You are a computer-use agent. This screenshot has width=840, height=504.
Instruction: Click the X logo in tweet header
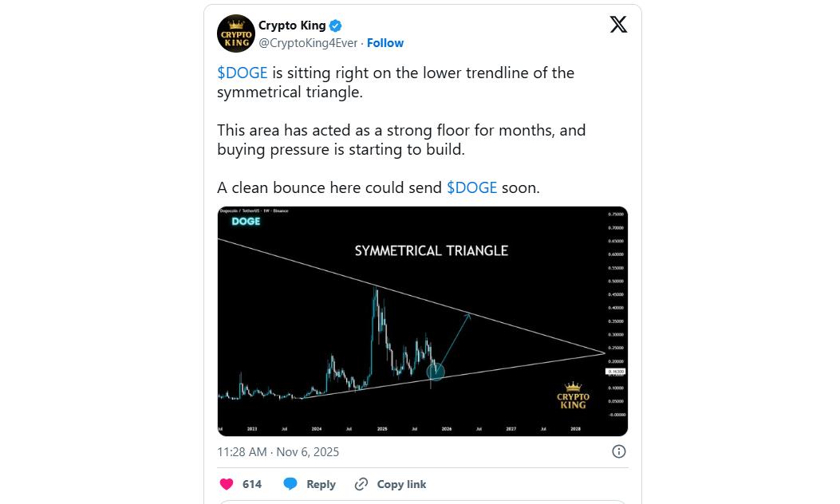[x=618, y=24]
